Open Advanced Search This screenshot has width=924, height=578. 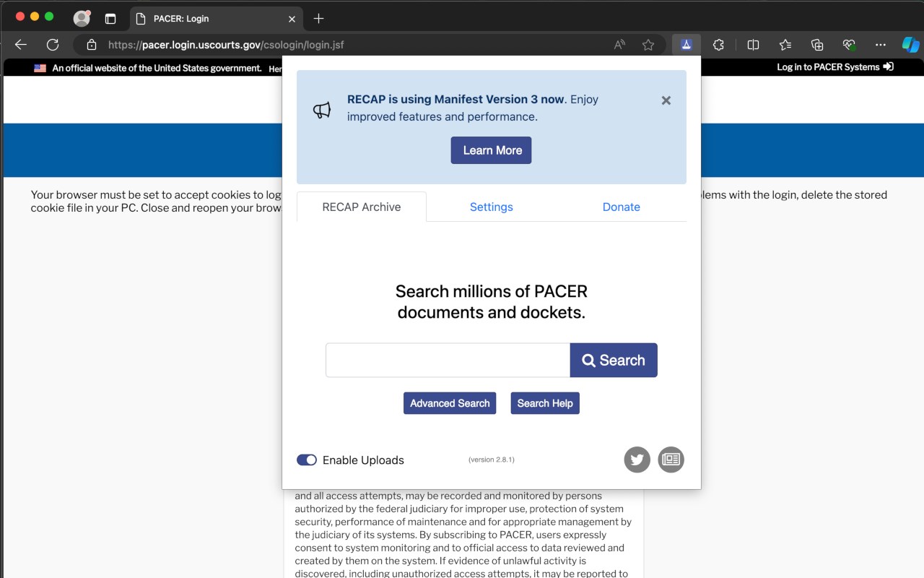pyautogui.click(x=450, y=403)
